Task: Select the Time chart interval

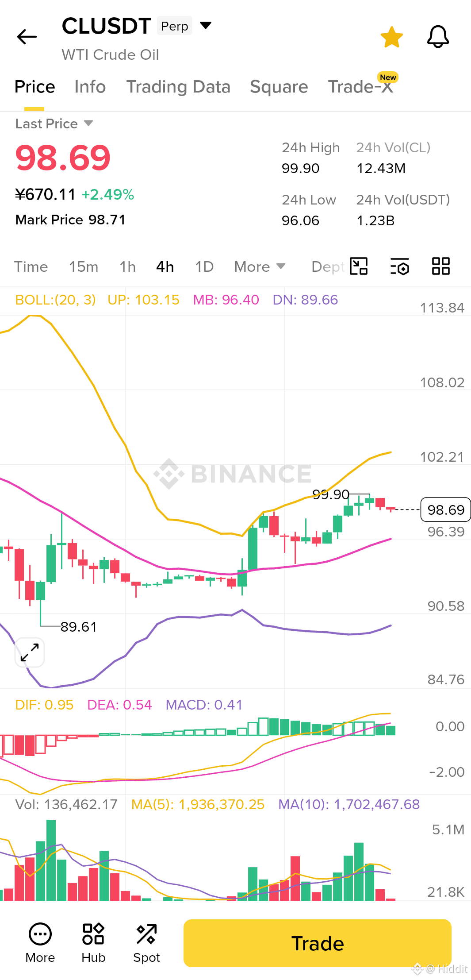Action: click(31, 266)
